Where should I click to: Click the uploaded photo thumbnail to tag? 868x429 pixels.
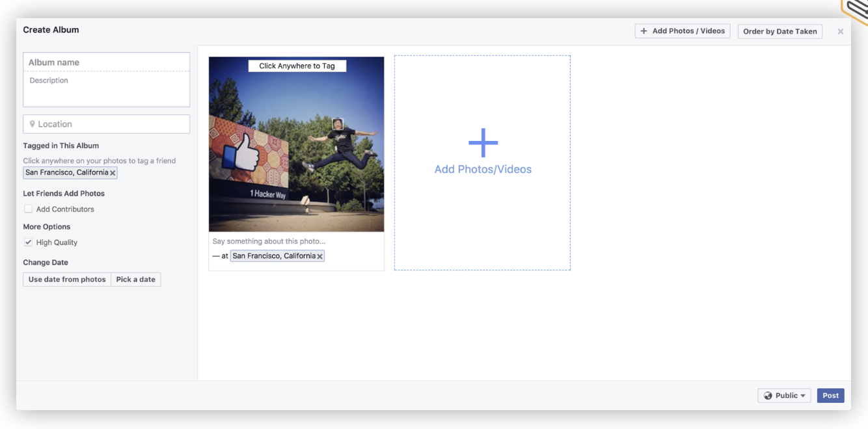(x=297, y=144)
